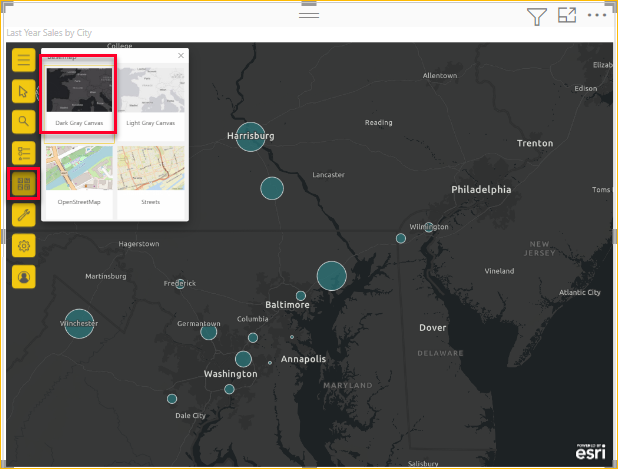Open the analysis wrench tool

(x=24, y=215)
